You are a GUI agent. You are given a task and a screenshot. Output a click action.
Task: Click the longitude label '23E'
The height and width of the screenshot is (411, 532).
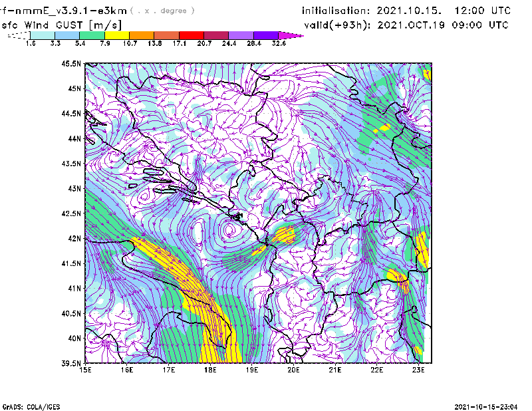tap(418, 370)
